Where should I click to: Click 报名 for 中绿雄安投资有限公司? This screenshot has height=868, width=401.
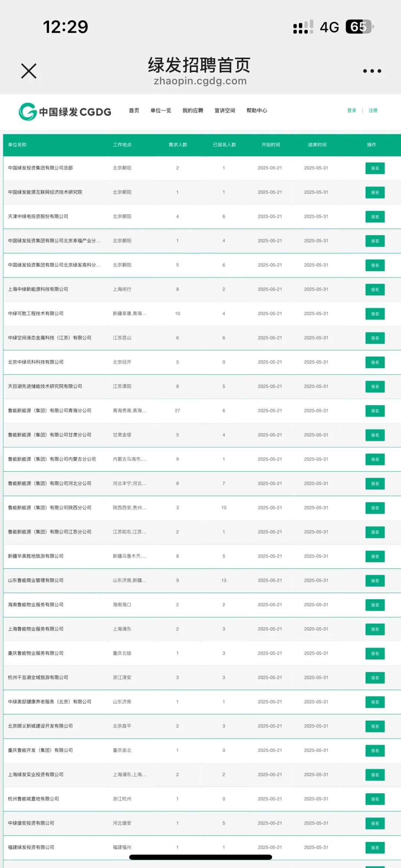[x=375, y=823]
